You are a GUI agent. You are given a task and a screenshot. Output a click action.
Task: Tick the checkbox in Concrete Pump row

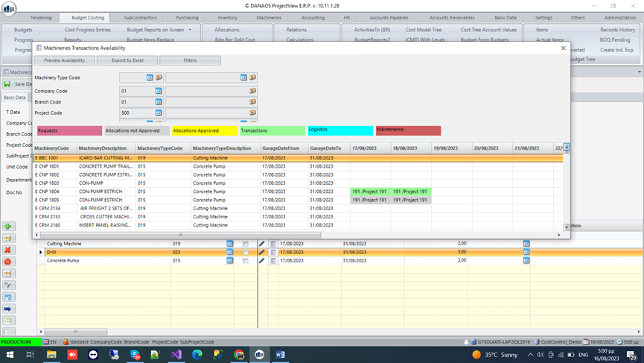pos(245,261)
